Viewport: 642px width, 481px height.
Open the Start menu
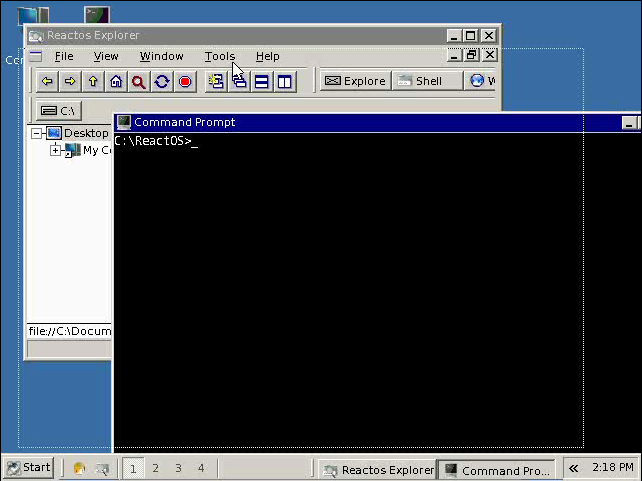click(x=29, y=467)
